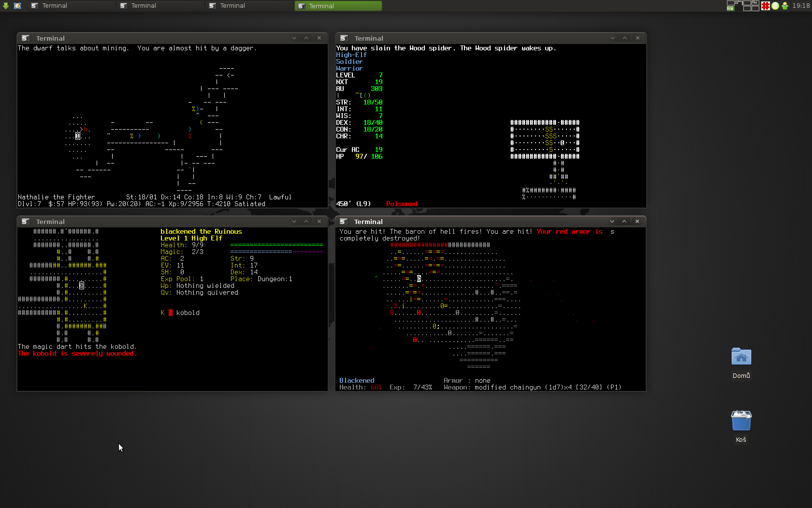
Task: Maximize the chaingun terminal window
Action: 624,221
